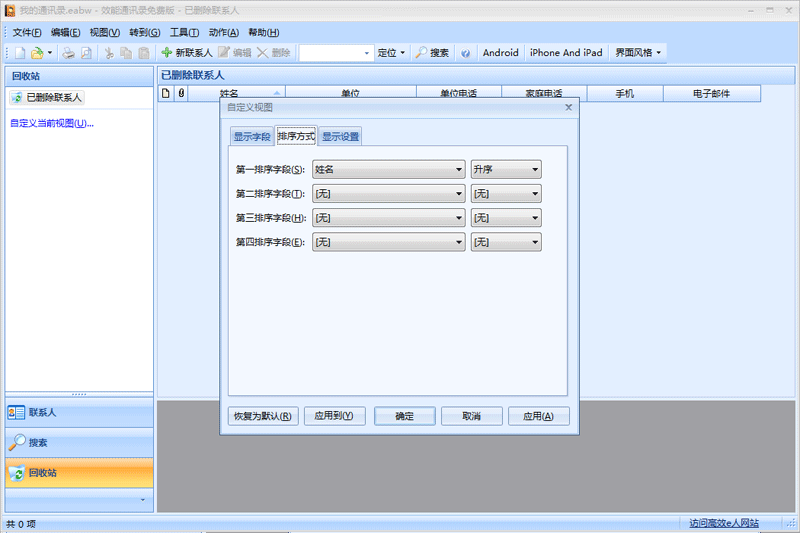Screen dimensions: 800x533
Task: Open the 回收站 navigation pane
Action: (79, 473)
